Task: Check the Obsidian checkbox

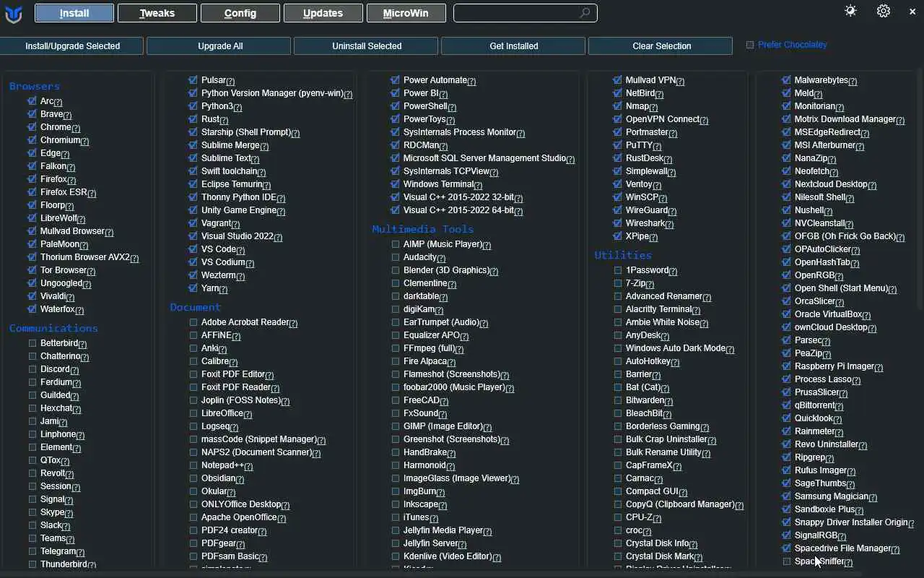Action: pos(193,478)
